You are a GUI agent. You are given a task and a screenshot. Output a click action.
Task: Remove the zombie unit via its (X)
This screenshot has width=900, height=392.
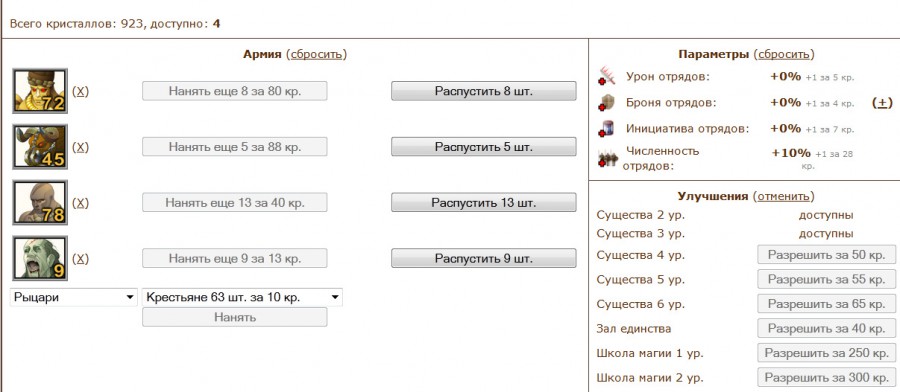pyautogui.click(x=80, y=258)
